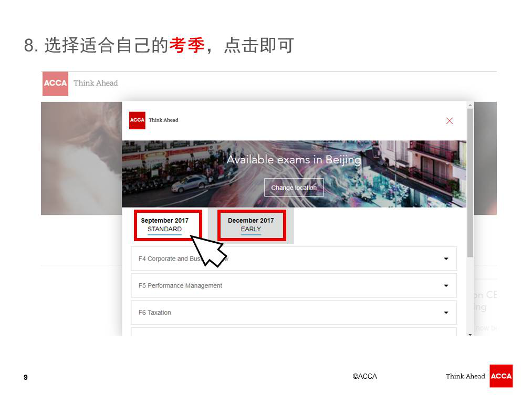Screen dimensions: 532x403
Task: Toggle the EARLY session option on
Action: [251, 229]
